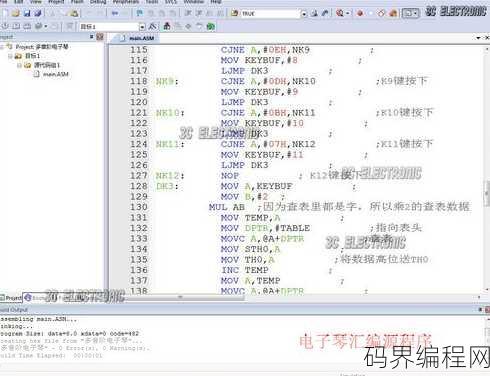Click the Start Debug Session magnifier icon
The width and height of the screenshot is (490, 376).
(x=340, y=13)
